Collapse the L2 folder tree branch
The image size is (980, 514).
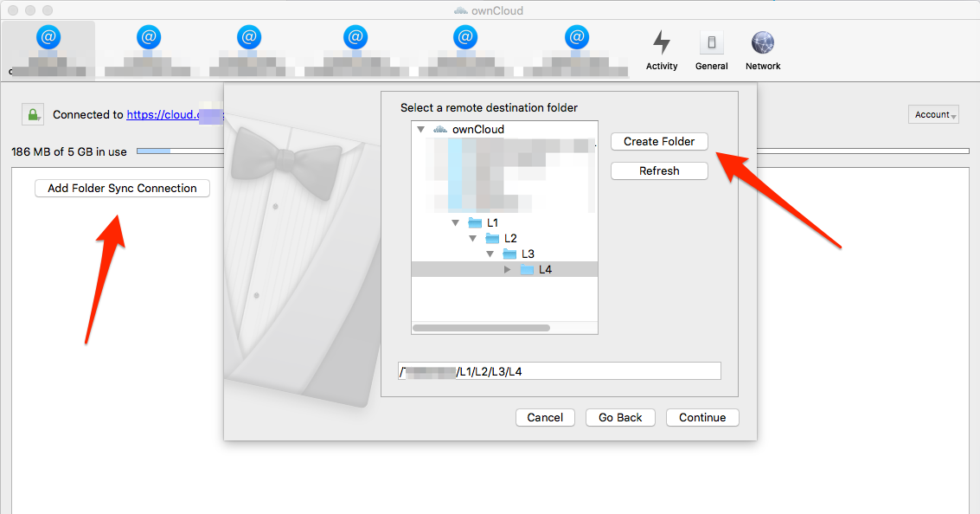pyautogui.click(x=472, y=238)
